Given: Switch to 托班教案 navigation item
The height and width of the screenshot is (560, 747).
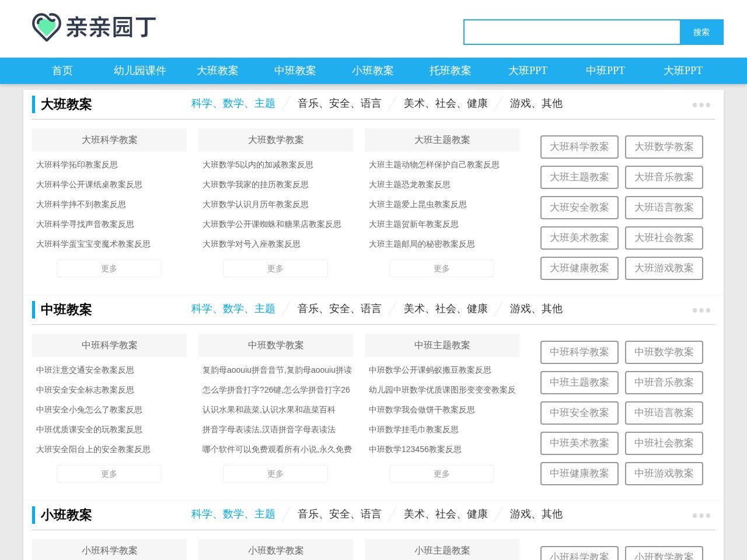Looking at the screenshot, I should 451,71.
